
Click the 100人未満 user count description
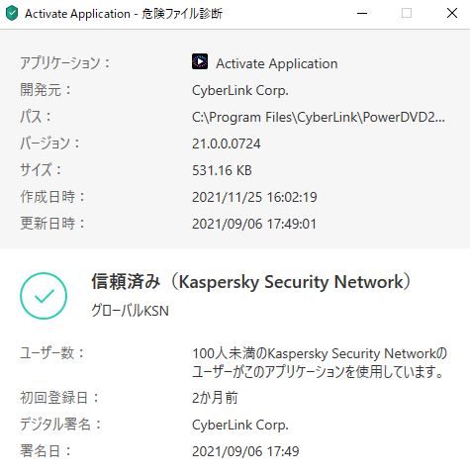(x=320, y=362)
